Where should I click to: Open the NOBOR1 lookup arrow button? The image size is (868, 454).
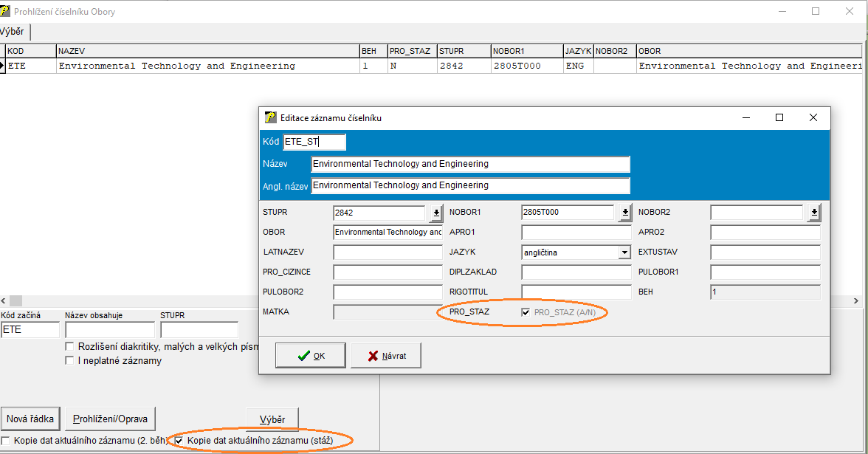[624, 213]
